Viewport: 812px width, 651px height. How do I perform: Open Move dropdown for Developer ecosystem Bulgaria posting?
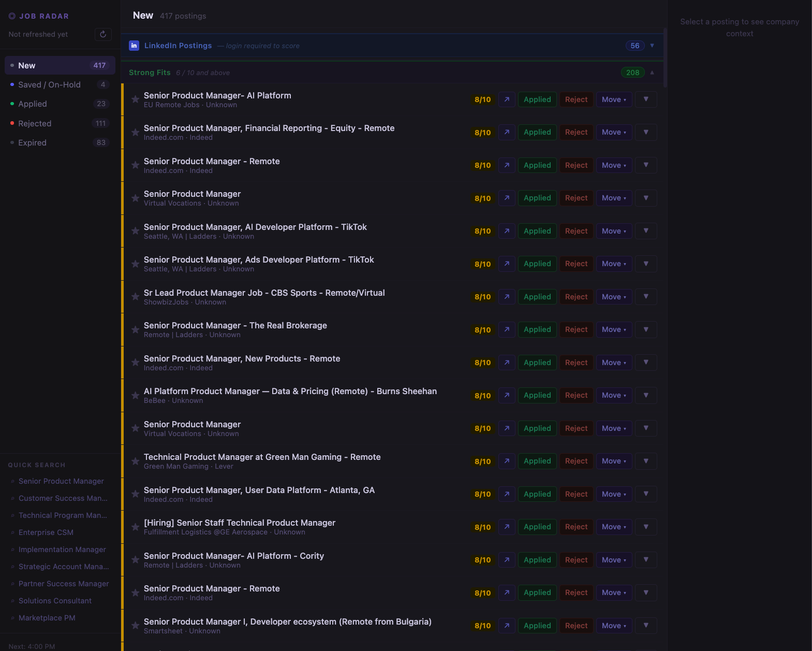pyautogui.click(x=614, y=626)
